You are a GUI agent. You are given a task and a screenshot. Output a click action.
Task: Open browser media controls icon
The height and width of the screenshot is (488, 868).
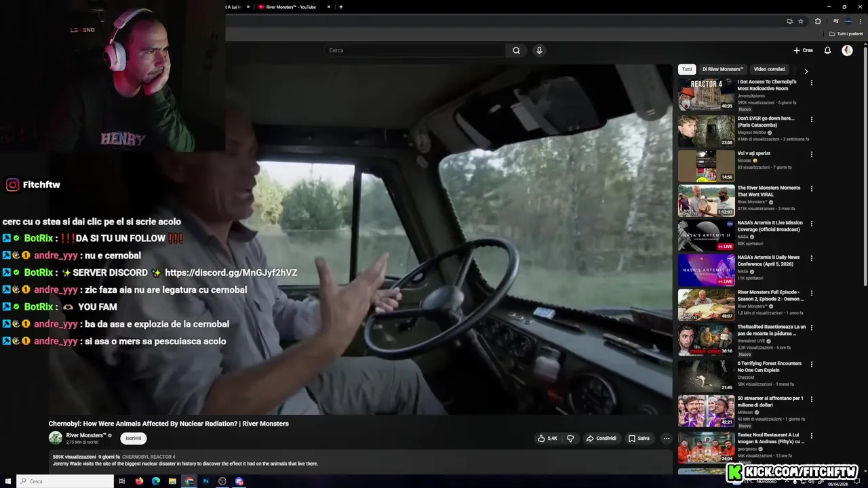(x=835, y=21)
